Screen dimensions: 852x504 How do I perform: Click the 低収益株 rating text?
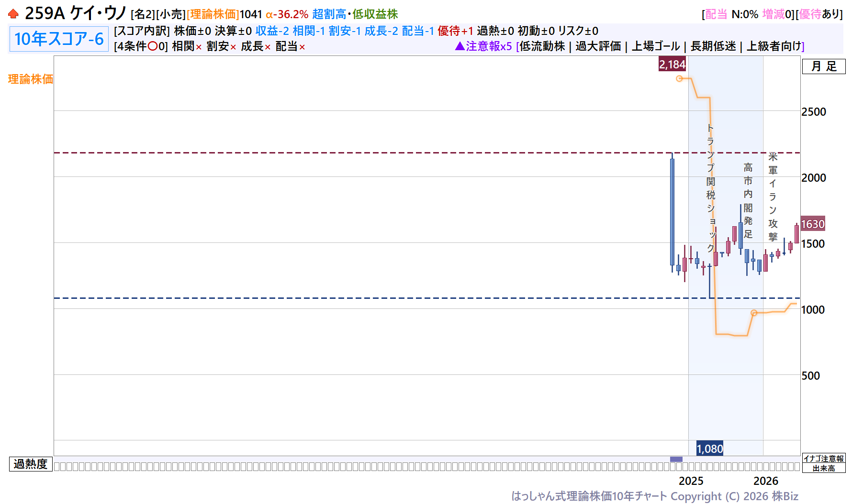click(x=375, y=14)
